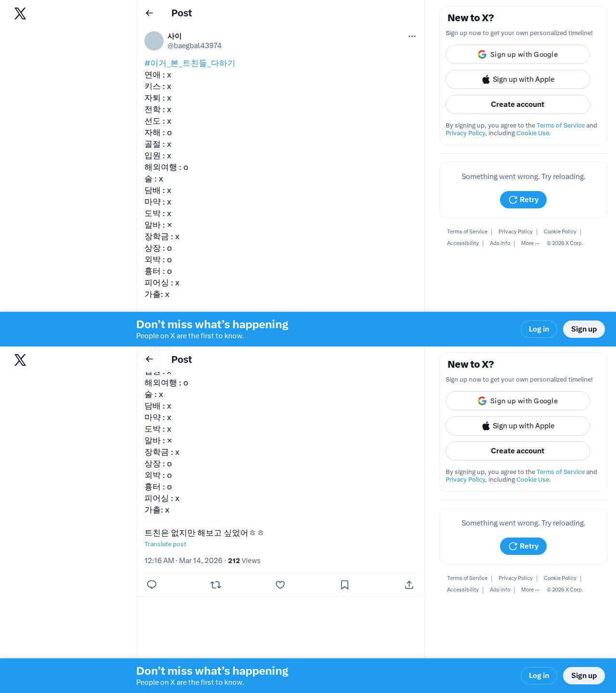Go back with the arrow beside the avatar header
Screen dimensions: 616x693
149,13
